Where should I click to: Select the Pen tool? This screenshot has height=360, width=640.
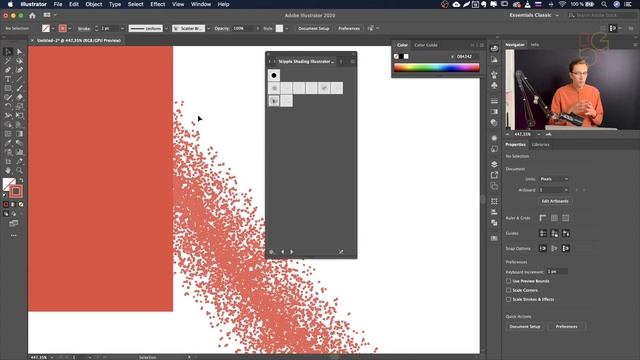click(x=8, y=70)
